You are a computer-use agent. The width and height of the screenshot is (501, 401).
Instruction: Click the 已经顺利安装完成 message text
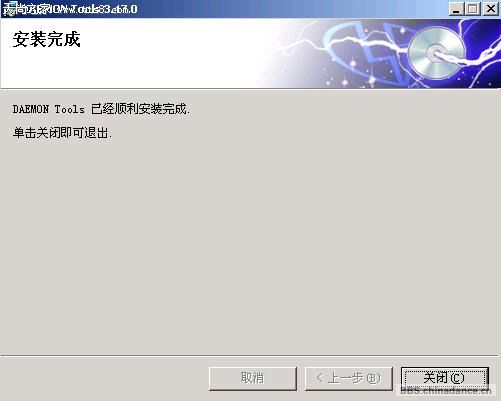(x=140, y=109)
